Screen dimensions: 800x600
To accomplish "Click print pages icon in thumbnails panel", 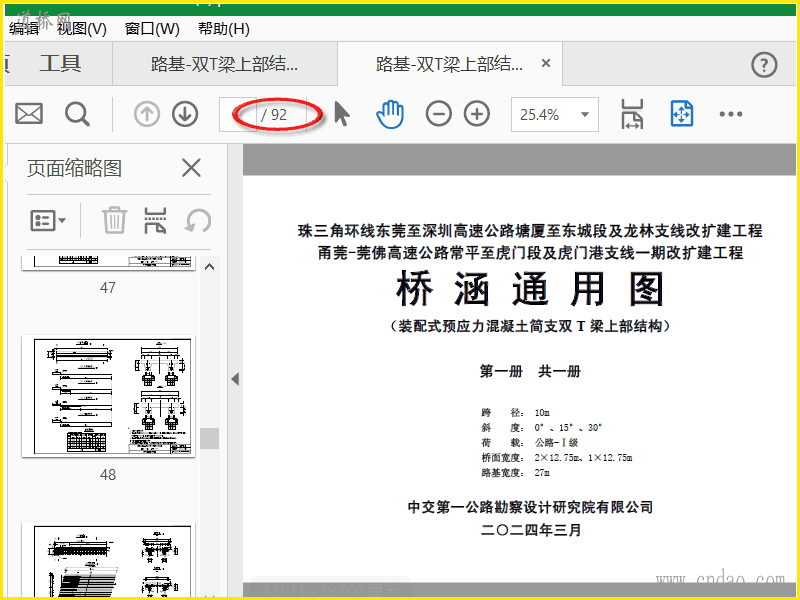I will click(155, 220).
